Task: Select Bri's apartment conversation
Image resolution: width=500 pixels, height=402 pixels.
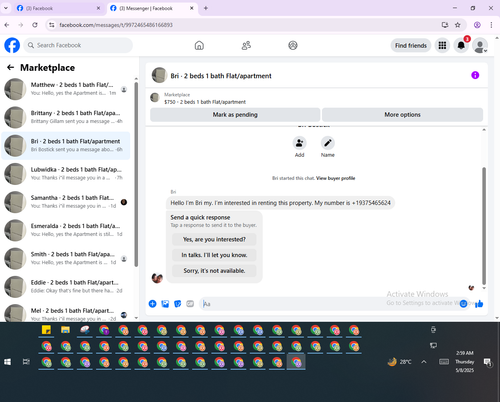Action: 66,146
